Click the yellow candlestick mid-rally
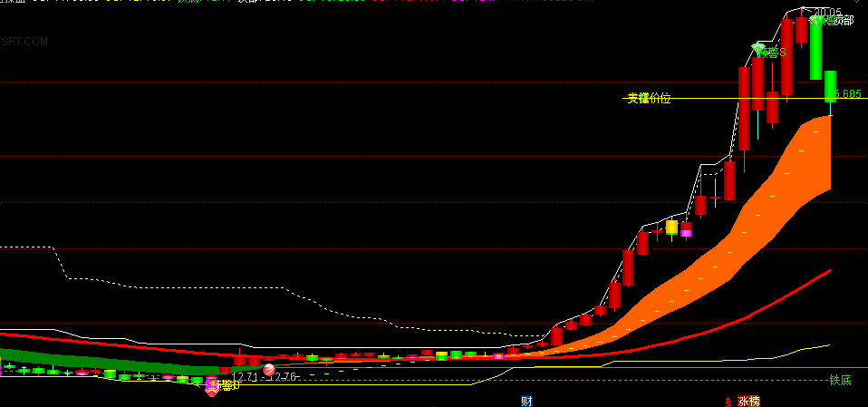868x407 pixels. pyautogui.click(x=671, y=227)
